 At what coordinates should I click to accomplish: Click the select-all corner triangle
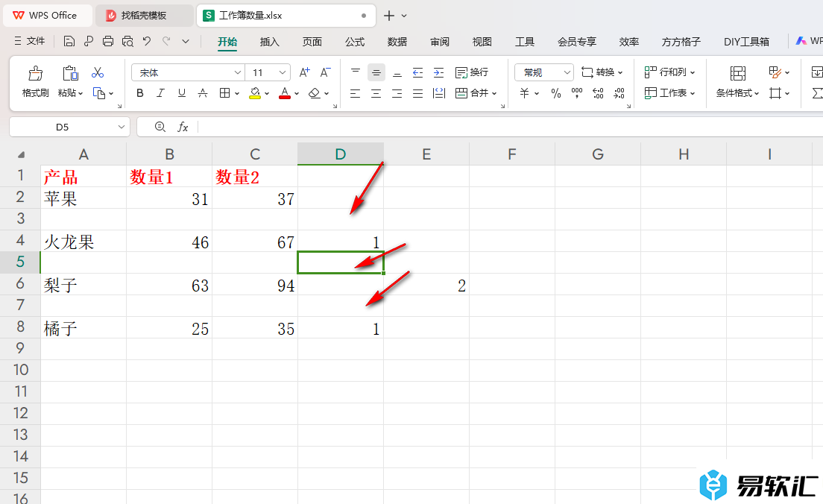pos(21,154)
